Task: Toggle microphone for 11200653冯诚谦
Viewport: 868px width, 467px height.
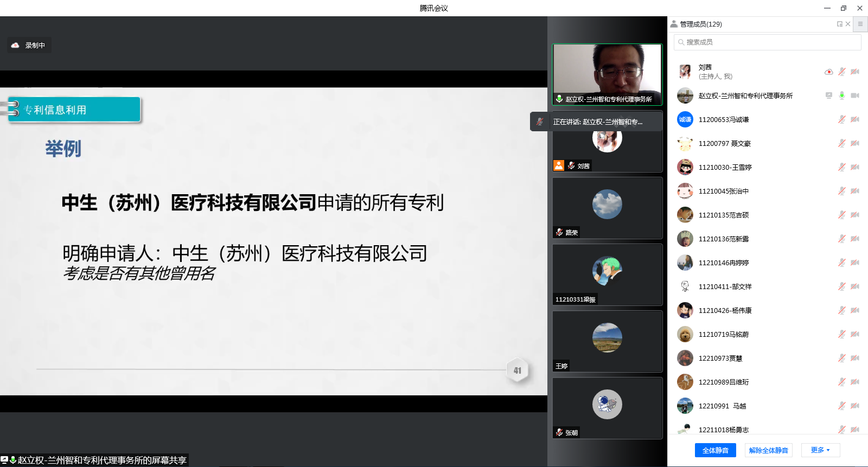Action: tap(841, 119)
